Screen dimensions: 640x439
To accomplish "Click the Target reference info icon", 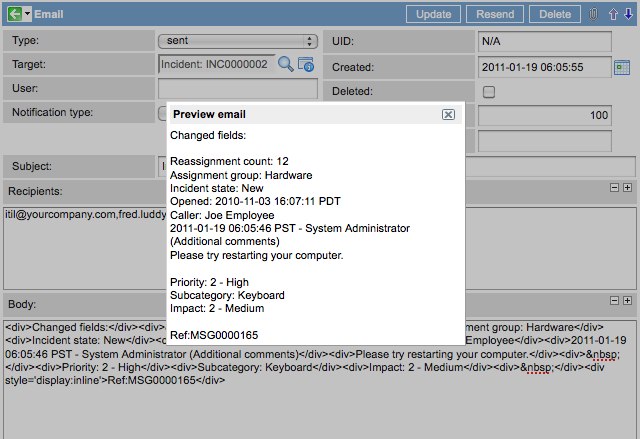I will point(306,65).
